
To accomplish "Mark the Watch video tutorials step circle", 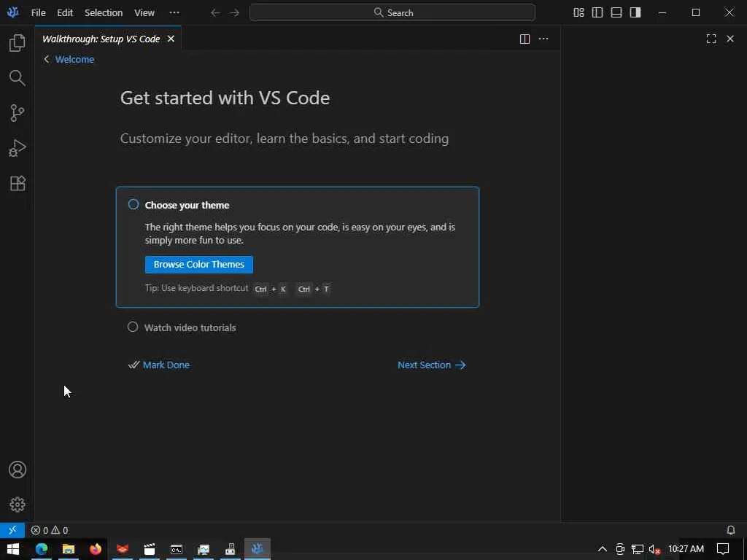I will [133, 327].
